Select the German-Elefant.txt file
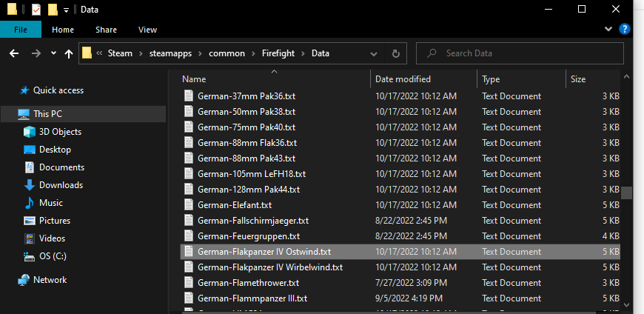644x314 pixels. tap(235, 205)
